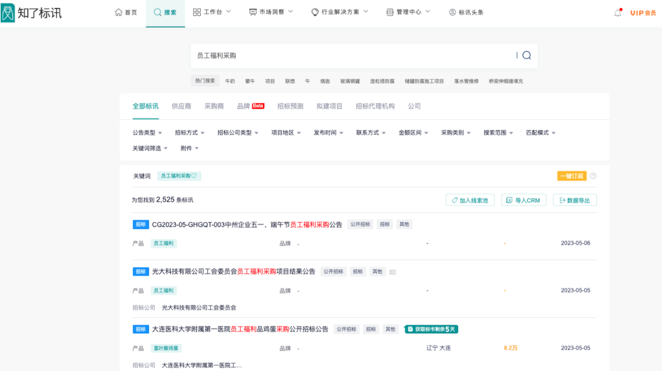Click the 2,525 results count text
The image size is (662, 371).
coord(165,200)
